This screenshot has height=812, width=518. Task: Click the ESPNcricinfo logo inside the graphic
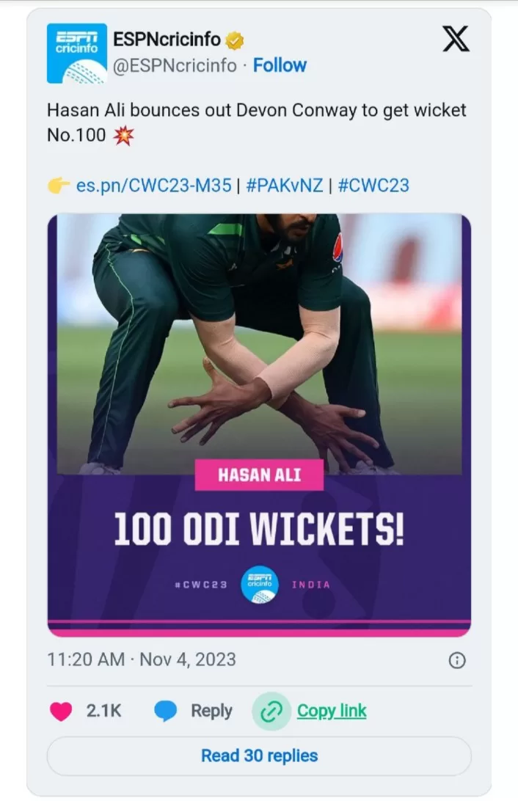click(260, 584)
